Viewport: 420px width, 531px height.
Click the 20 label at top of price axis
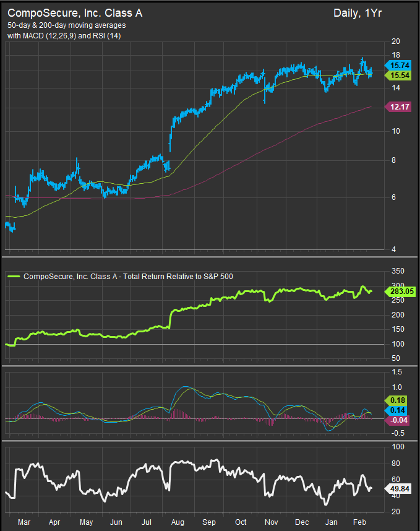(x=396, y=41)
